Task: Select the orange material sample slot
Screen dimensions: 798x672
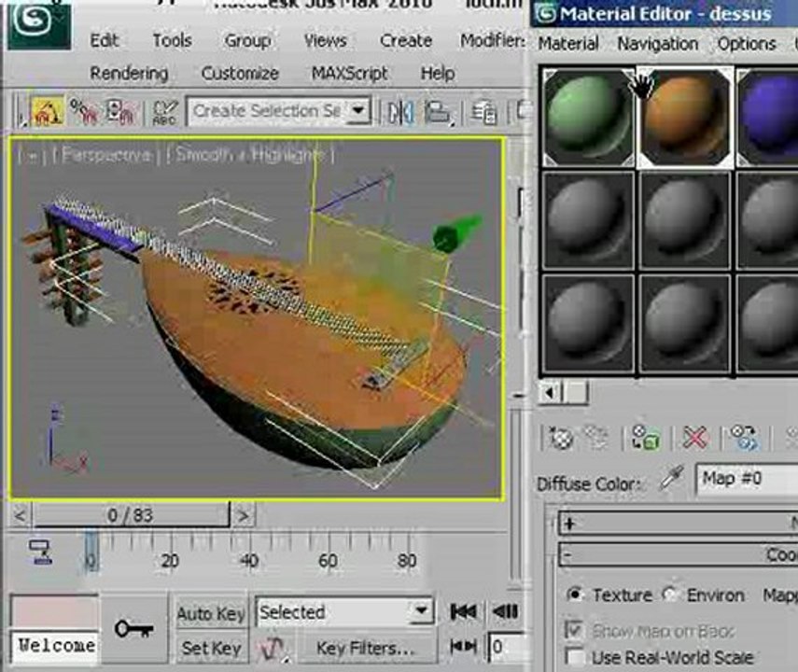Action: tap(684, 117)
